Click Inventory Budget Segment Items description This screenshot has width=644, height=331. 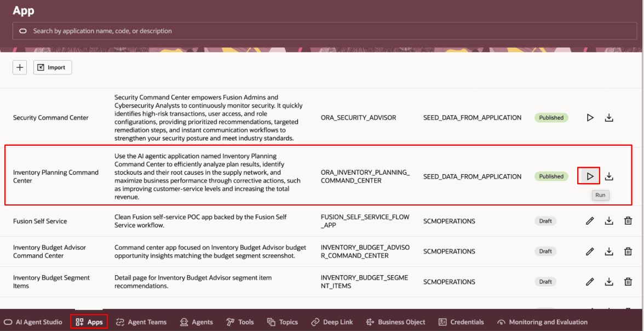pyautogui.click(x=193, y=282)
